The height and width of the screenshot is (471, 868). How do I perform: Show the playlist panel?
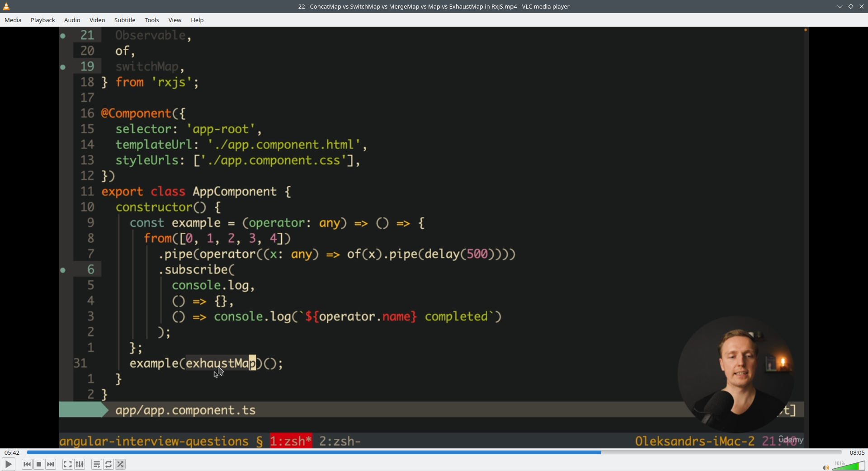(x=97, y=464)
